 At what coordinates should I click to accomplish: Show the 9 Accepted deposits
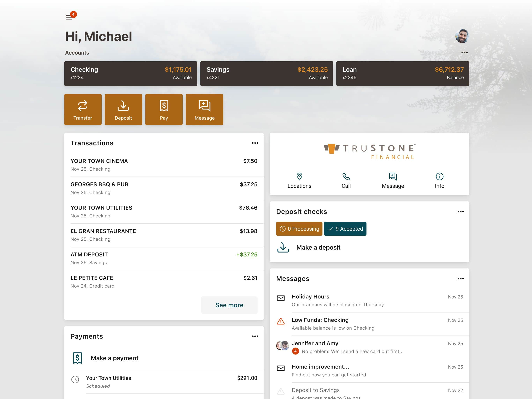point(345,229)
